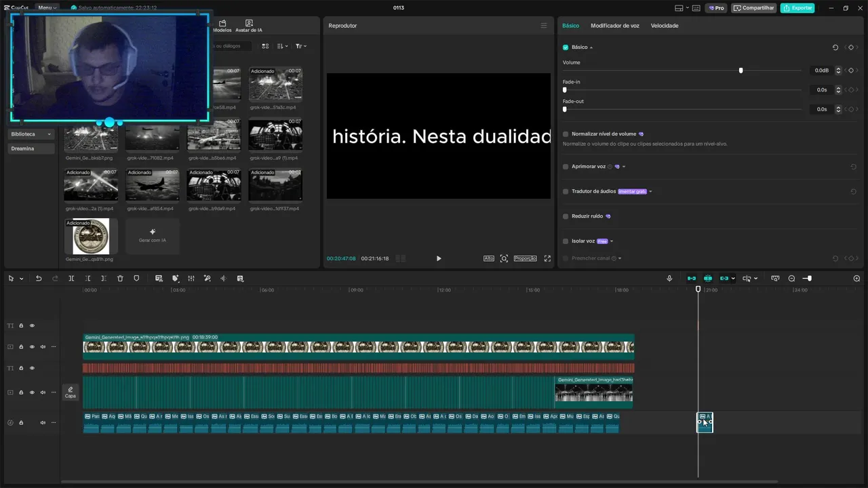Lock the bottom audio track
This screenshot has height=488, width=868.
(x=21, y=423)
